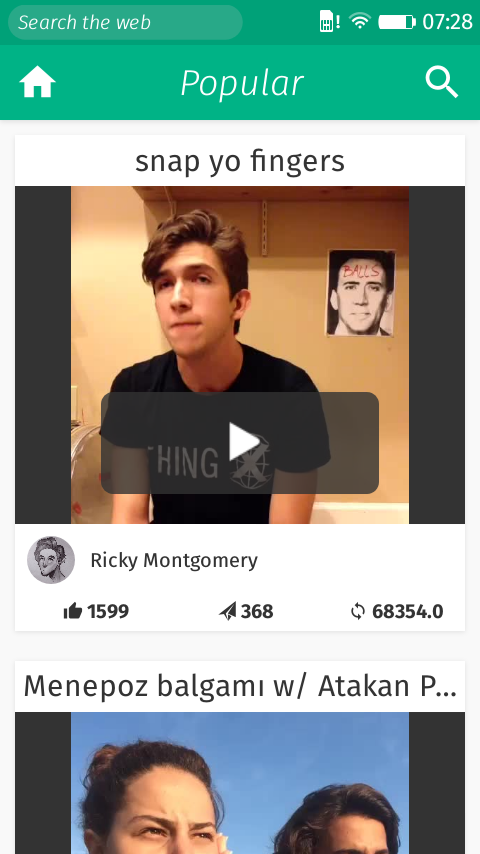Tap the battery indicator icon

pos(397,22)
